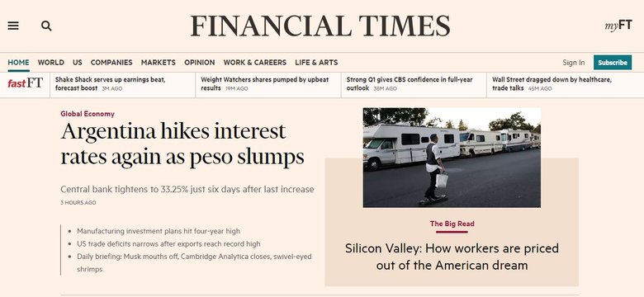Open the Life & Arts section
The width and height of the screenshot is (644, 297).
point(316,63)
